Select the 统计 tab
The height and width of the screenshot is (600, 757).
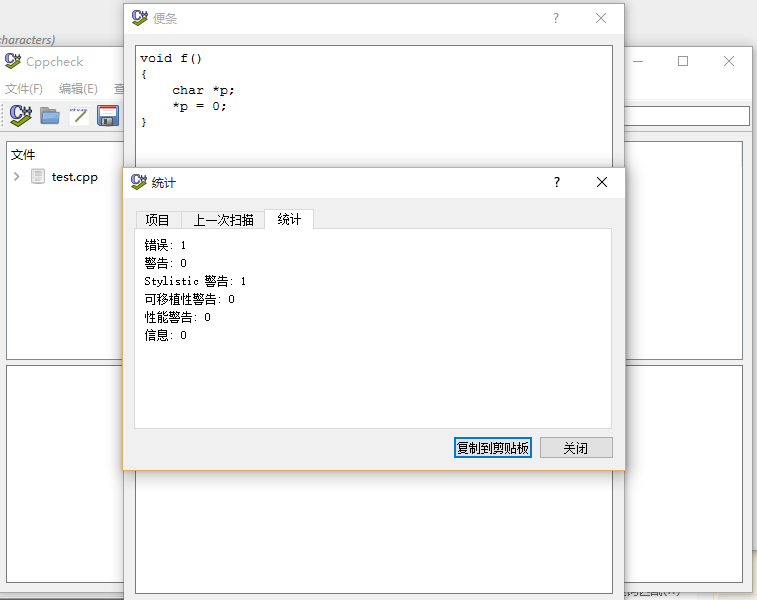[289, 219]
